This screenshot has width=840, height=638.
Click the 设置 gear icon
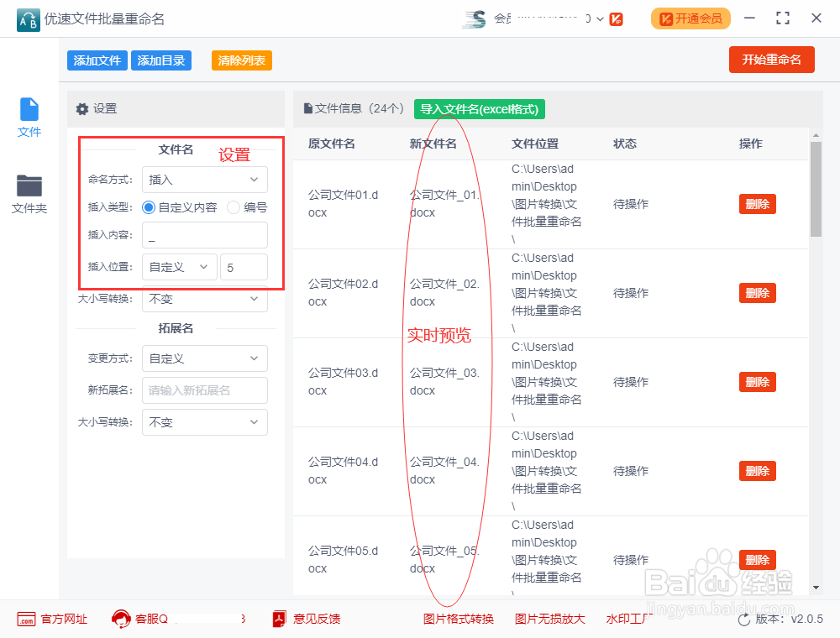coord(82,109)
